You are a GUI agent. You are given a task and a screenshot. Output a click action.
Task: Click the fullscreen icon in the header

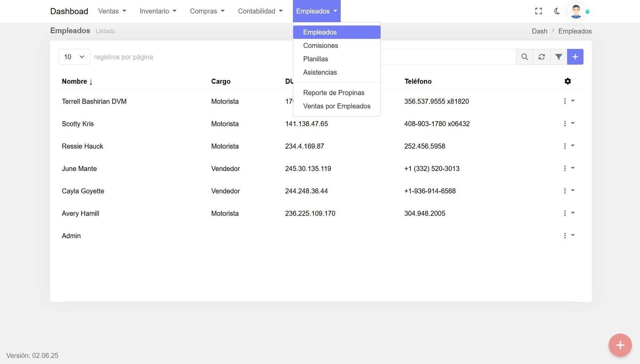pyautogui.click(x=538, y=11)
